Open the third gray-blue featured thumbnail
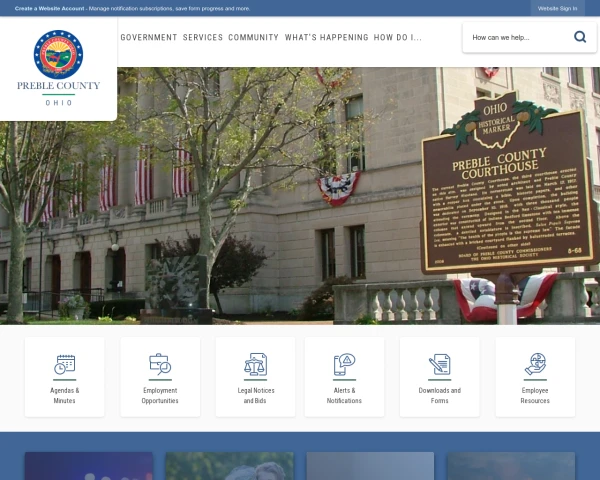Screen dimensions: 600x480 pyautogui.click(x=370, y=466)
